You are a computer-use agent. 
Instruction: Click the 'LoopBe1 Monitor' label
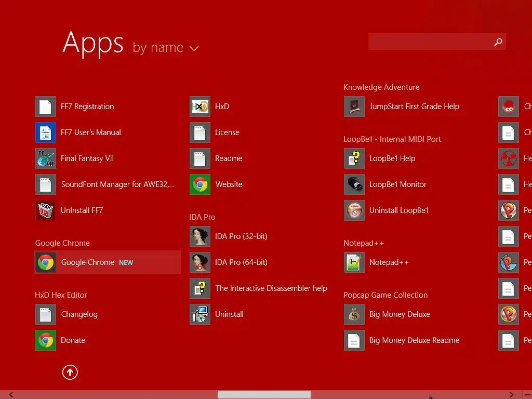(397, 184)
